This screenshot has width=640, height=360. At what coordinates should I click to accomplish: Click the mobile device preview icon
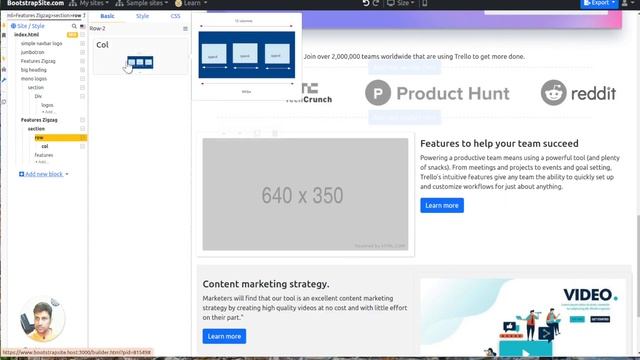(x=424, y=3)
